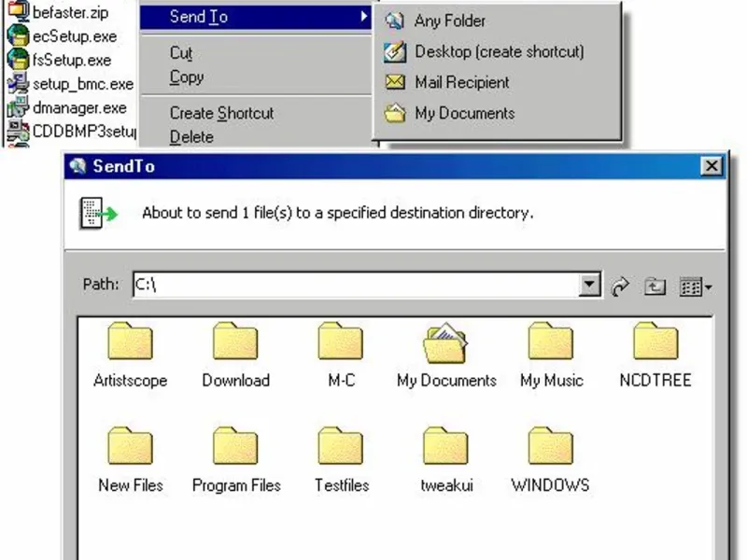747x560 pixels.
Task: Open the tweakui folder
Action: (446, 460)
